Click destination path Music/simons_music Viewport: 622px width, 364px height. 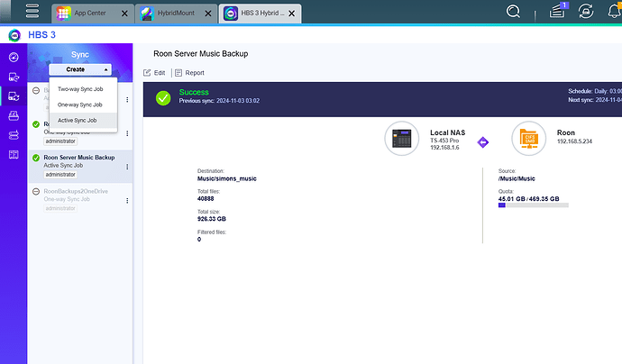(x=227, y=178)
